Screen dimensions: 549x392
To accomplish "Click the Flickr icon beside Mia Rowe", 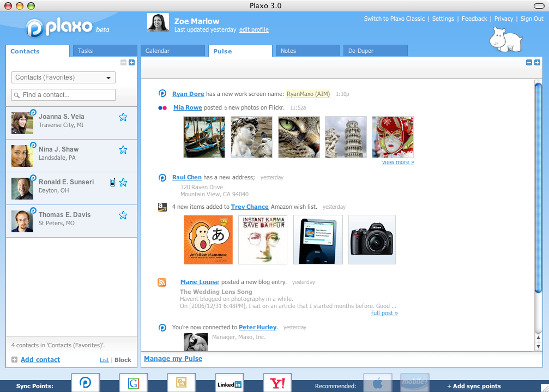I will pyautogui.click(x=162, y=108).
